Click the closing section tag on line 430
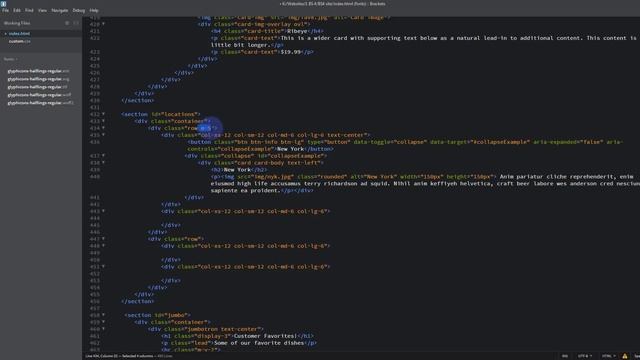640x360 pixels. click(x=138, y=100)
